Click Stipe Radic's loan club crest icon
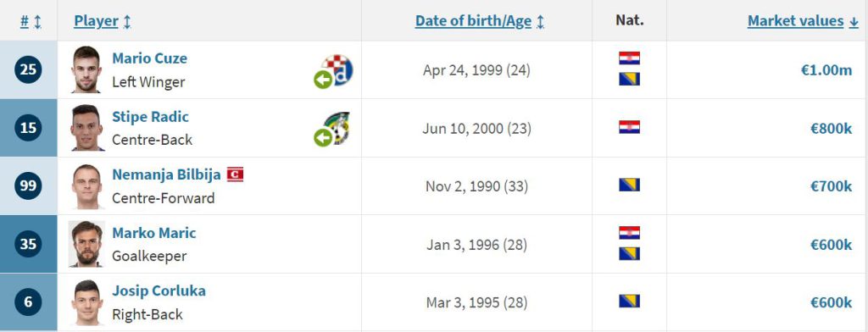This screenshot has height=332, width=868. 336,128
